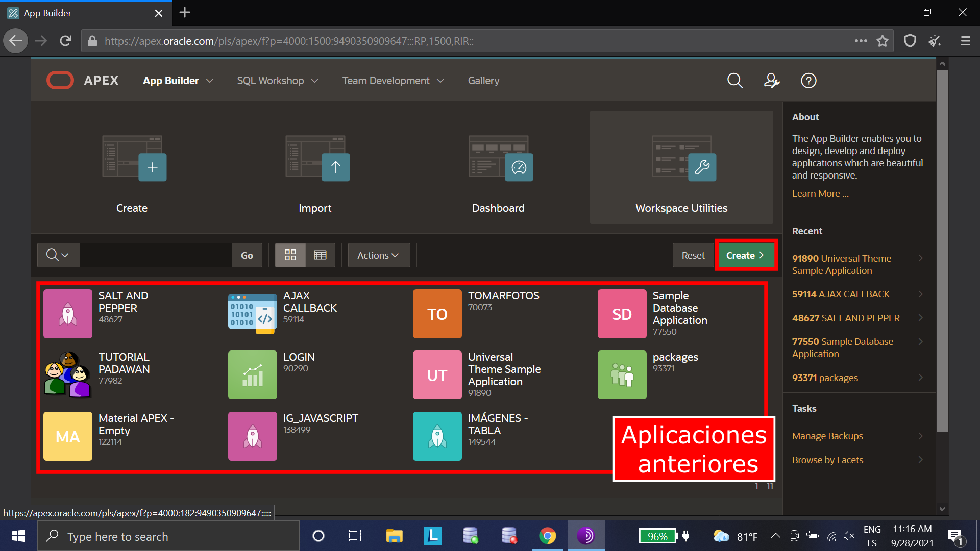Image resolution: width=980 pixels, height=551 pixels.
Task: Open the packages application icon
Action: click(622, 374)
